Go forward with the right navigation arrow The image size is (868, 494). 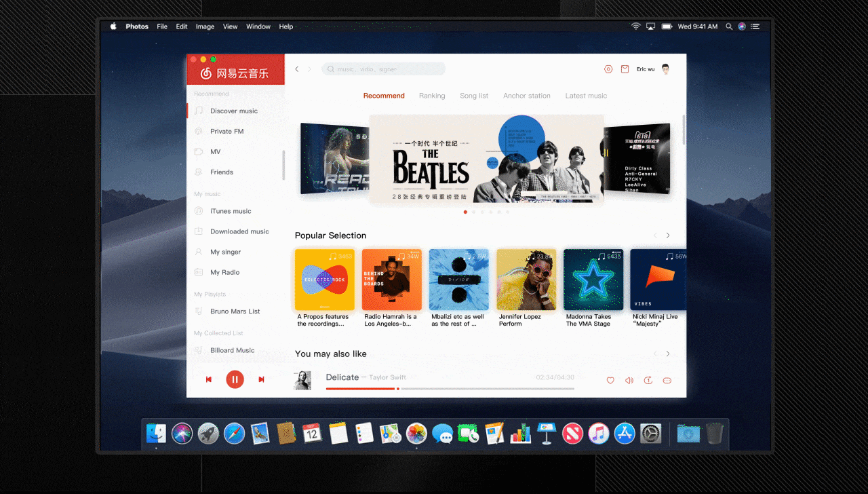click(x=309, y=69)
